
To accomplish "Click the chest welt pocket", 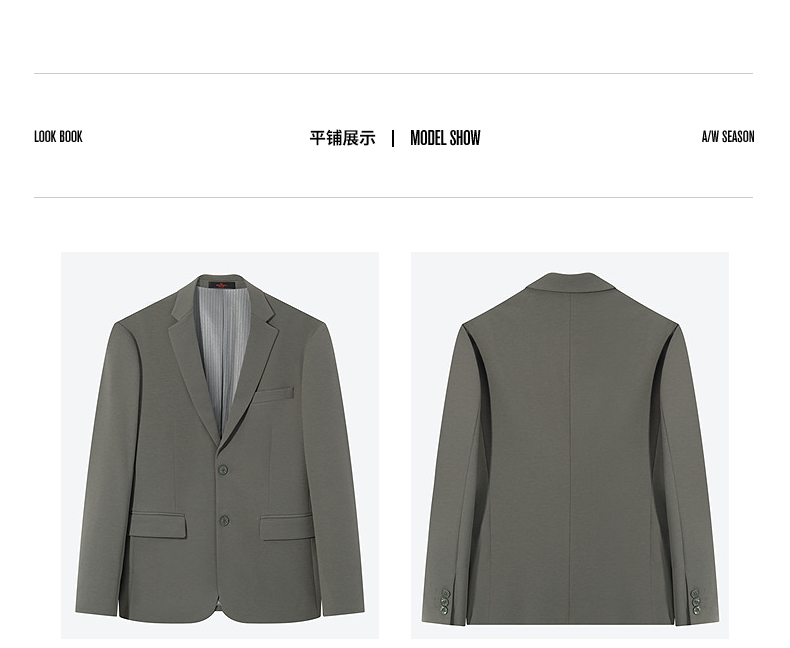I will [274, 395].
